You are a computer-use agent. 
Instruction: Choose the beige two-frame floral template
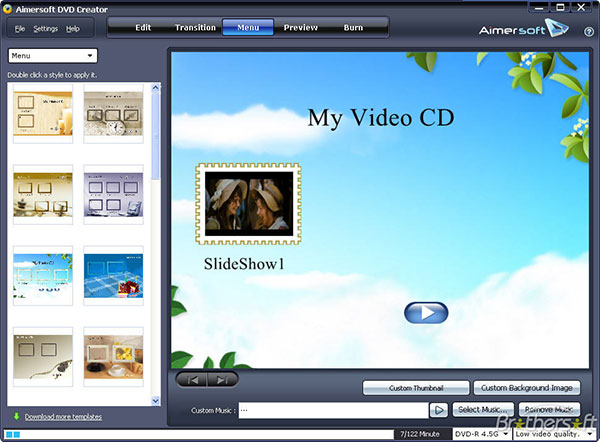pos(43,357)
